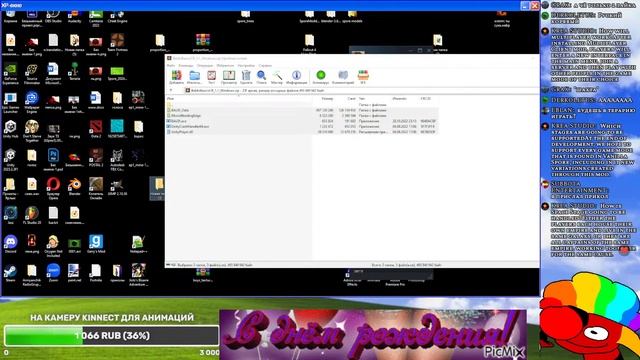Screen dimensions: 640x360
Task: Select the Team Fortress 2 desktop icon
Action: coord(117,44)
